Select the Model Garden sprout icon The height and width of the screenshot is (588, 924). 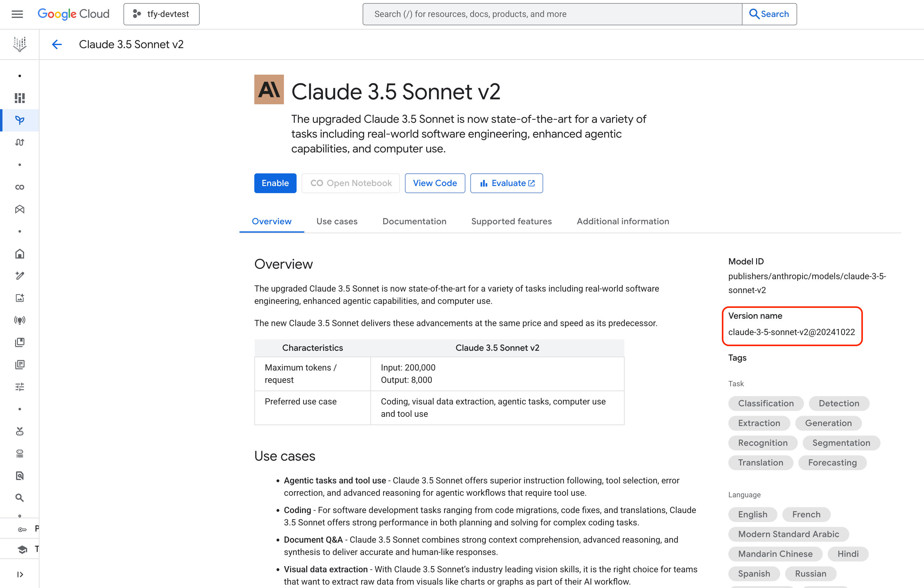19,120
